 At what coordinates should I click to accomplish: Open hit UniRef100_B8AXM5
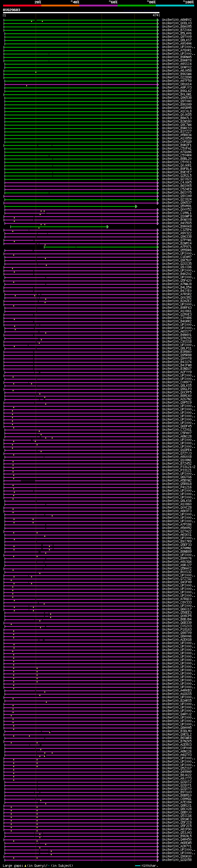[177, 26]
